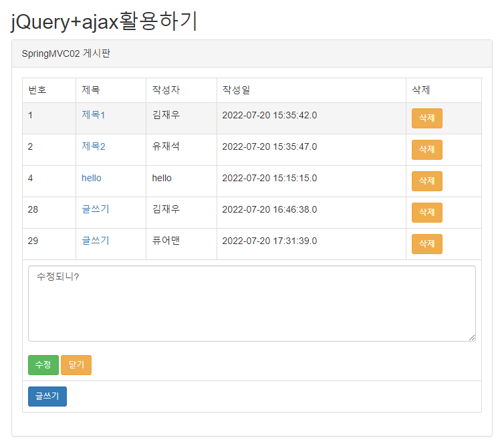Image resolution: width=502 pixels, height=448 pixels.
Task: Open 글쓰기 title link in row 28
Action: pos(96,209)
